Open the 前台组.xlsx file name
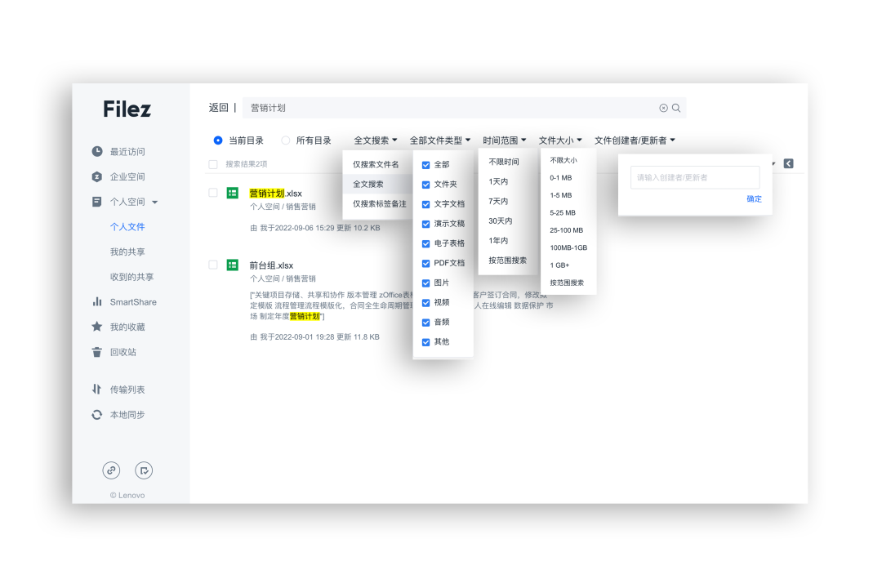This screenshot has width=882, height=588. 271,265
